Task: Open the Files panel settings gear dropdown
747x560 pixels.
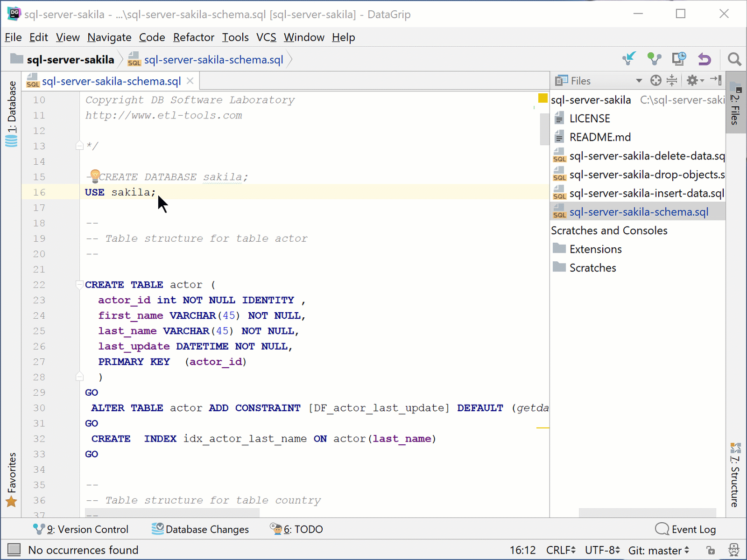Action: (x=692, y=80)
